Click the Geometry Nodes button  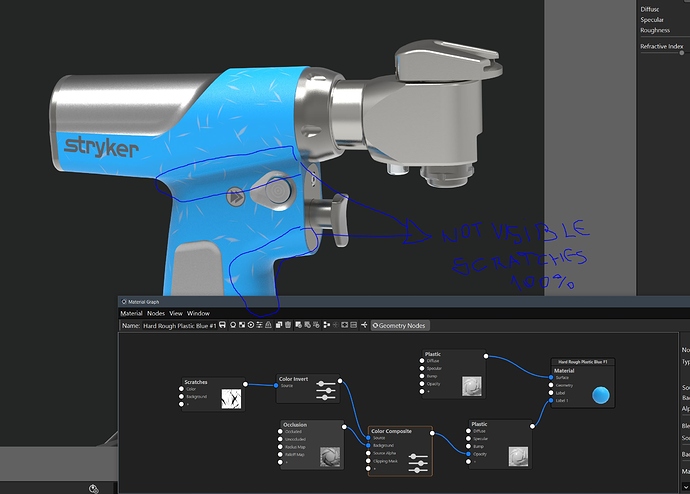coord(400,326)
